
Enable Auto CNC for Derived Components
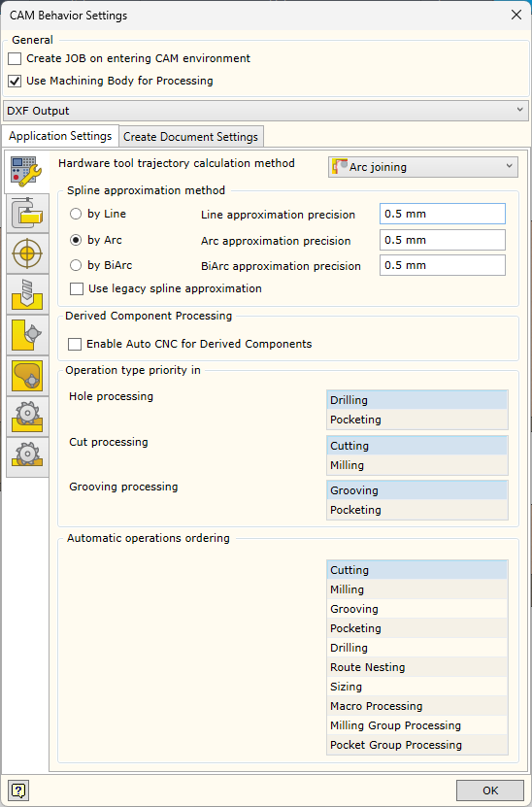click(x=75, y=344)
